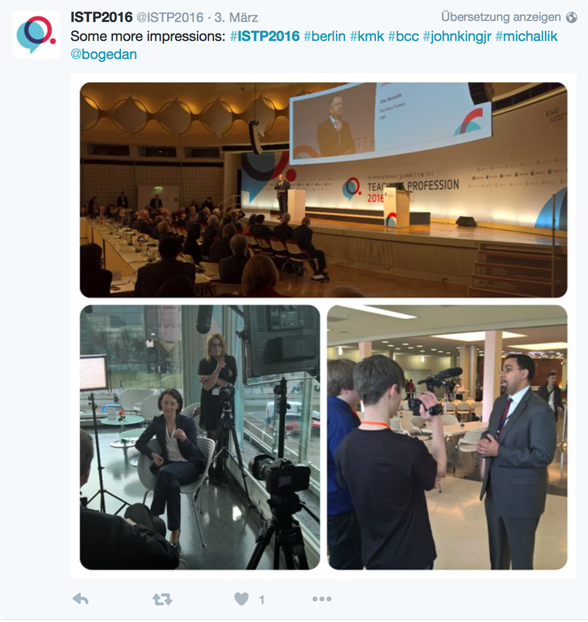Click the Übersetzung anzeigen link
This screenshot has width=588, height=622.
point(501,17)
